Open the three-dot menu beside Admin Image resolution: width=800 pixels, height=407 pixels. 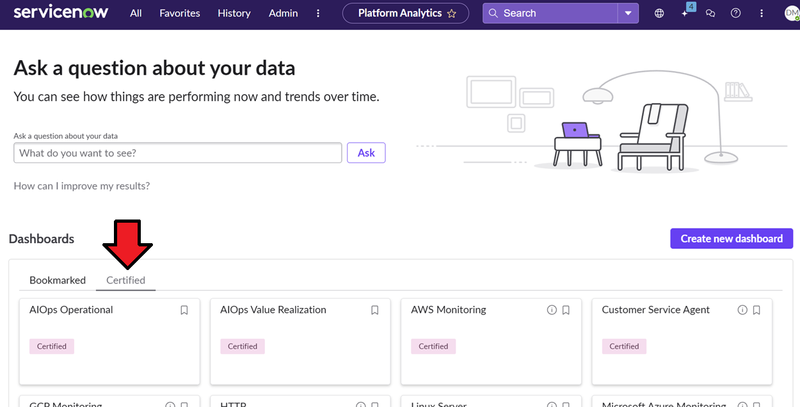pyautogui.click(x=318, y=14)
